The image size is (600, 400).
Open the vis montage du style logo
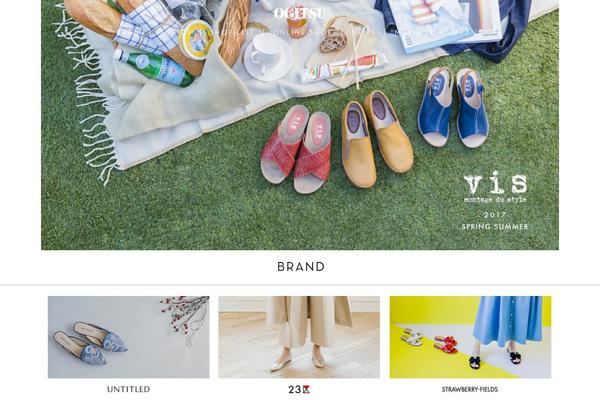495,187
